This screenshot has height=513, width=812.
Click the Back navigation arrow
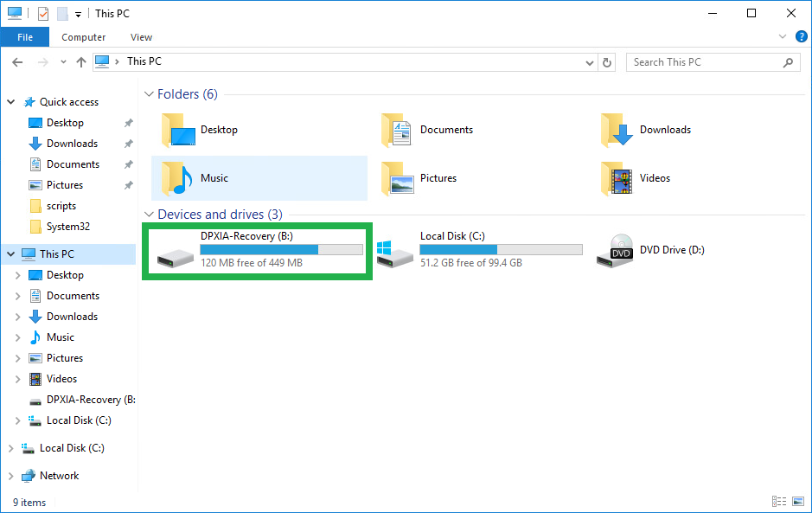17,62
